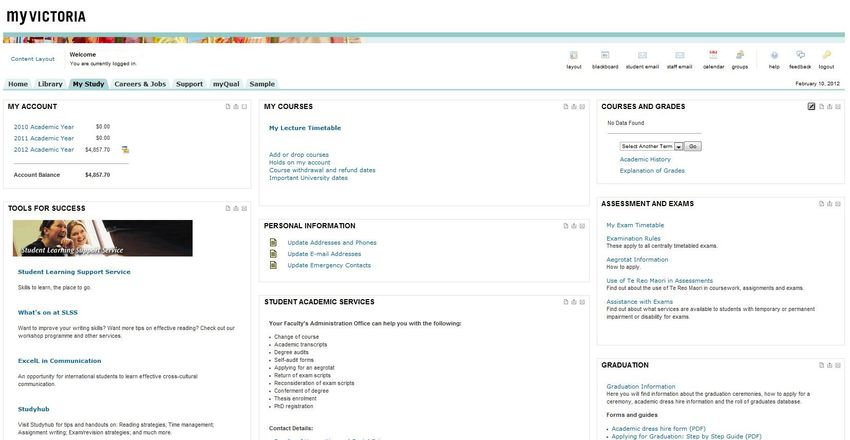Open ExcelL in Communication link
Screen dimensions: 850x440
(x=60, y=361)
